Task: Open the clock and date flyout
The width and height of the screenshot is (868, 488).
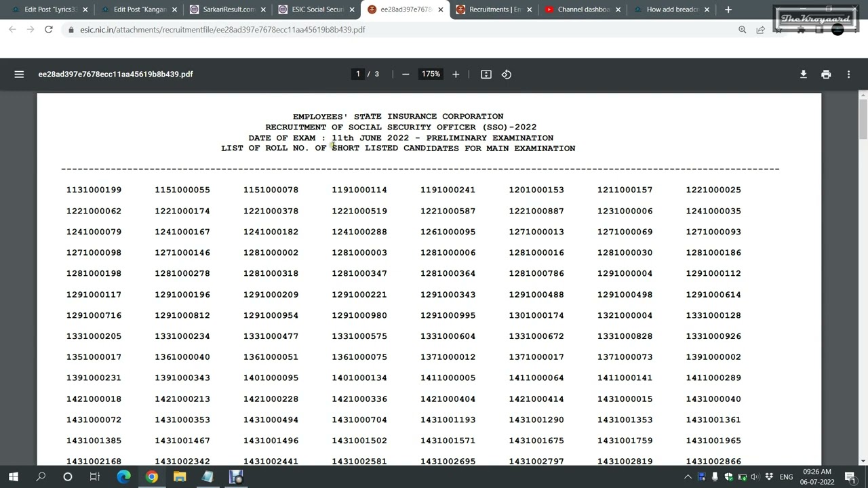Action: point(816,476)
